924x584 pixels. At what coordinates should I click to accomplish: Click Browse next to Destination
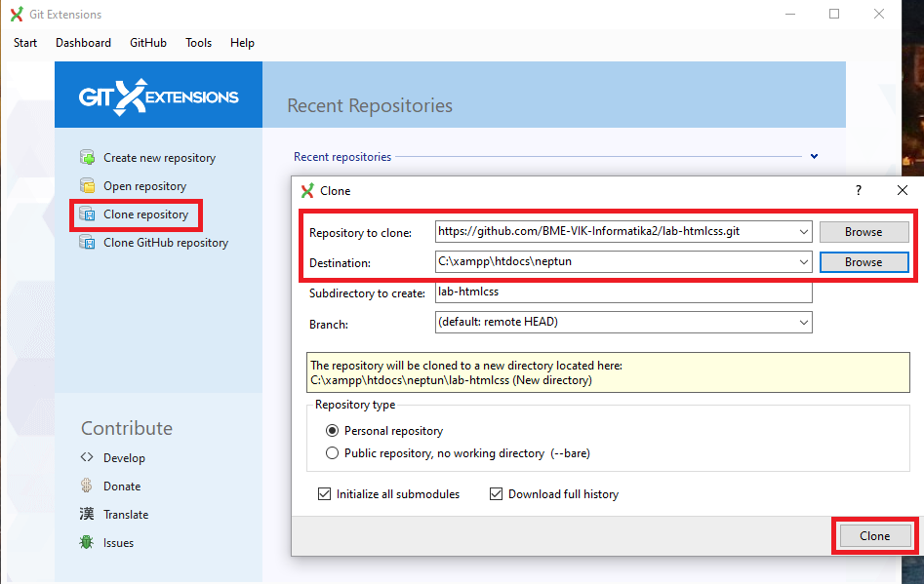864,262
